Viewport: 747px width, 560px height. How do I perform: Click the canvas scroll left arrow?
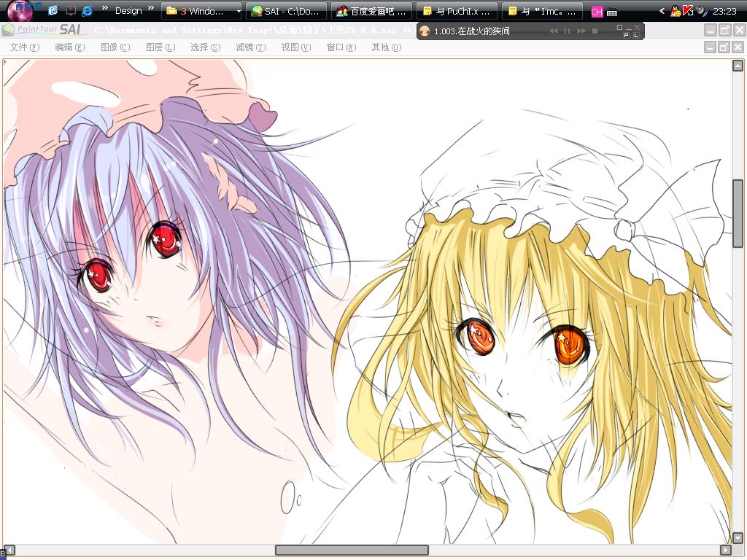tap(9, 550)
